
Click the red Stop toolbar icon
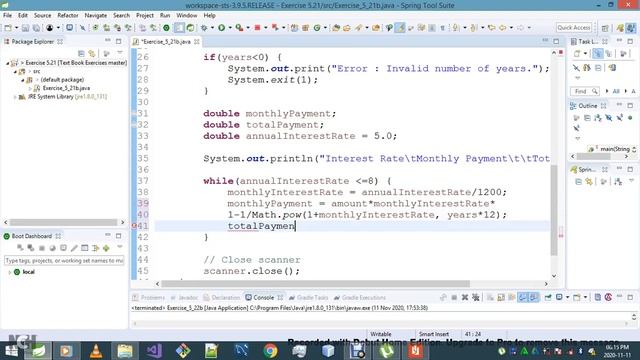point(258,28)
